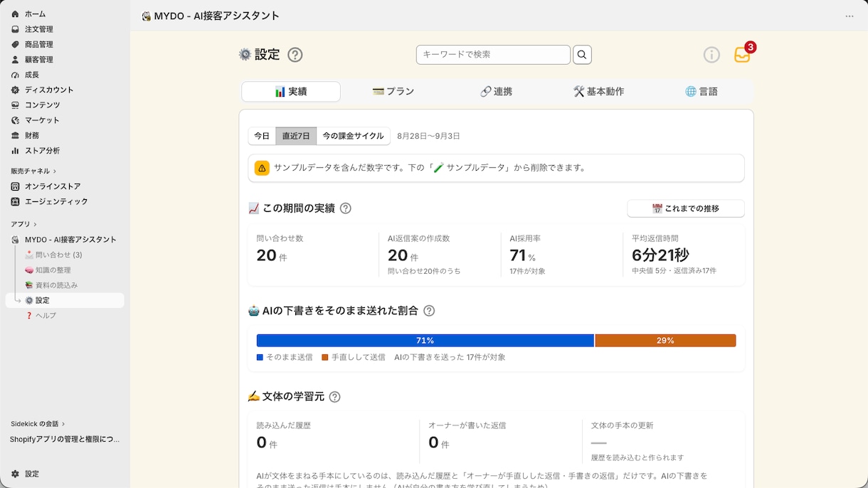Open the inbox icon with badge 3
This screenshot has width=868, height=488.
tap(742, 55)
